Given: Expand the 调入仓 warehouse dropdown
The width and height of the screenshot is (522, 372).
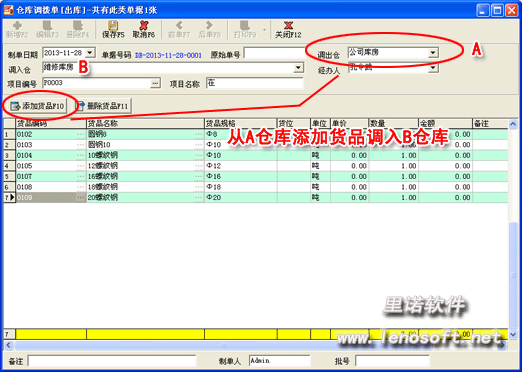Looking at the screenshot, I should 298,68.
